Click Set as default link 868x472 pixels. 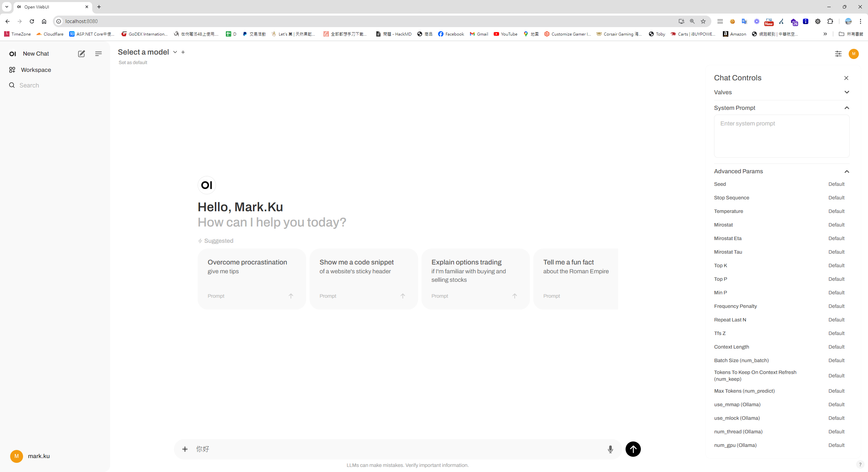[133, 62]
